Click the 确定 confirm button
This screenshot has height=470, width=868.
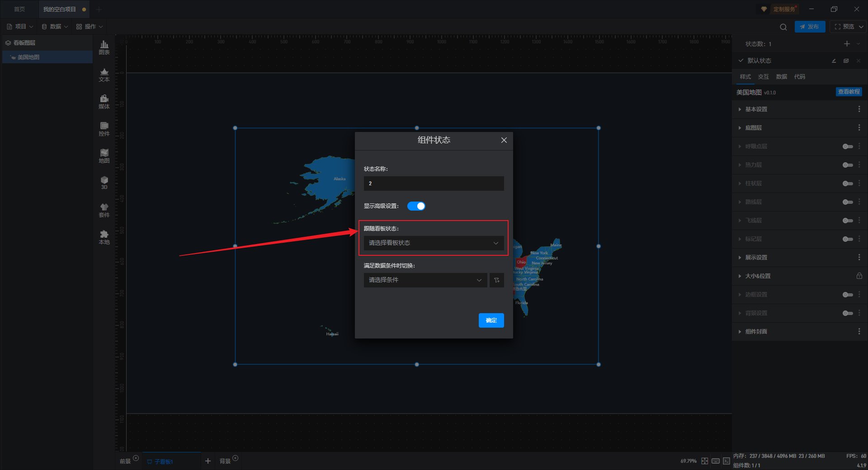click(491, 320)
